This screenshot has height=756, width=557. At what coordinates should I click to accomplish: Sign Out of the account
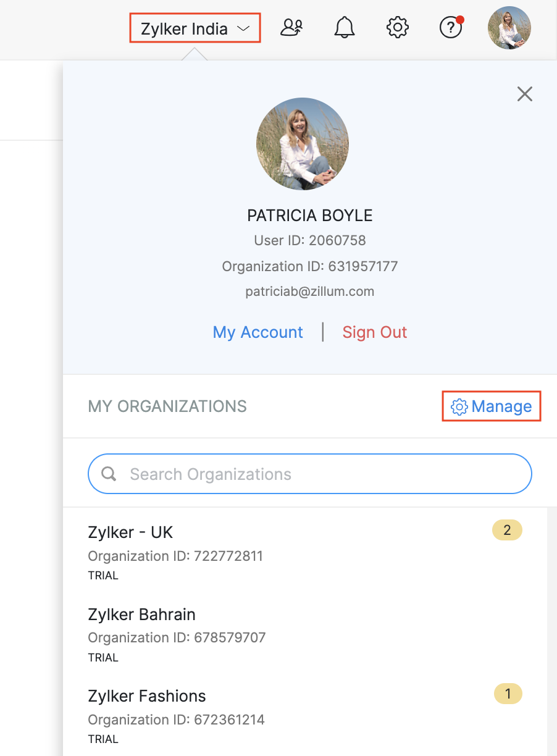click(374, 332)
